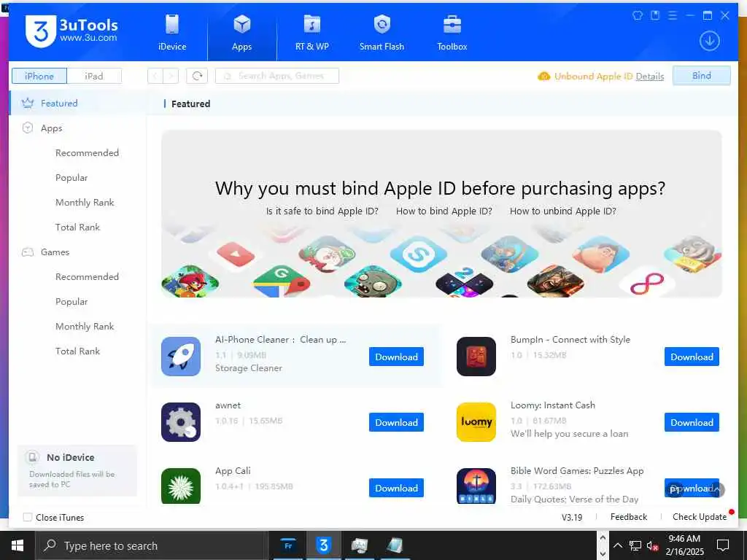Image resolution: width=747 pixels, height=560 pixels.
Task: Open Popular under Games
Action: 71,301
